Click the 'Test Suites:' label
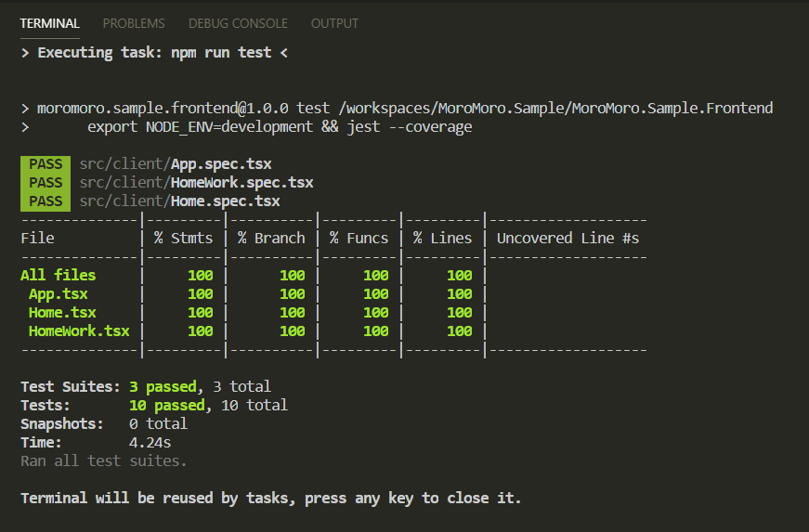The height and width of the screenshot is (532, 809). click(71, 386)
